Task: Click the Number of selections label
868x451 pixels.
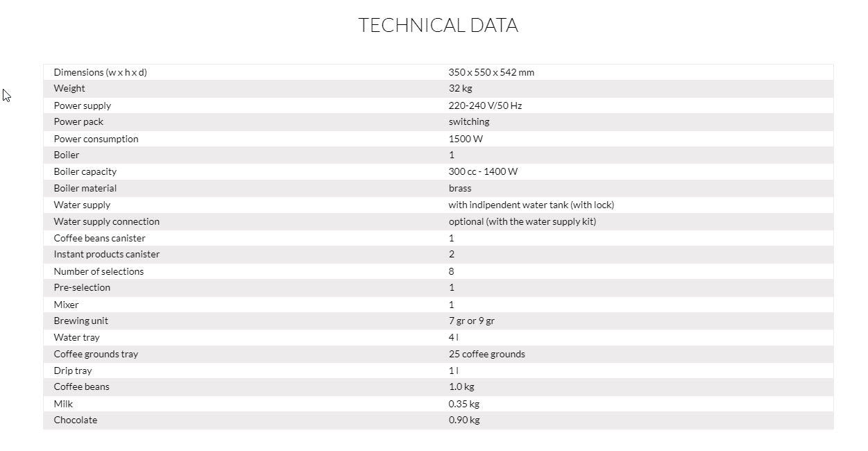Action: (99, 271)
